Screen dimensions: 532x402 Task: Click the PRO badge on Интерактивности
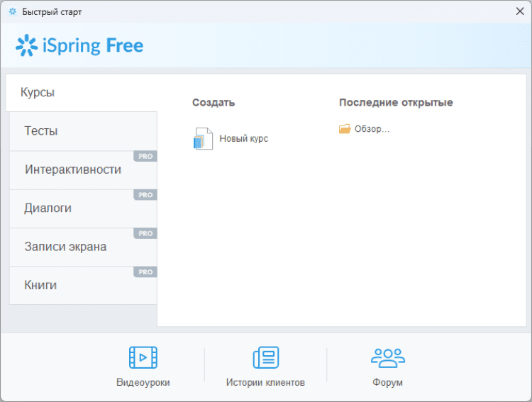(x=145, y=157)
